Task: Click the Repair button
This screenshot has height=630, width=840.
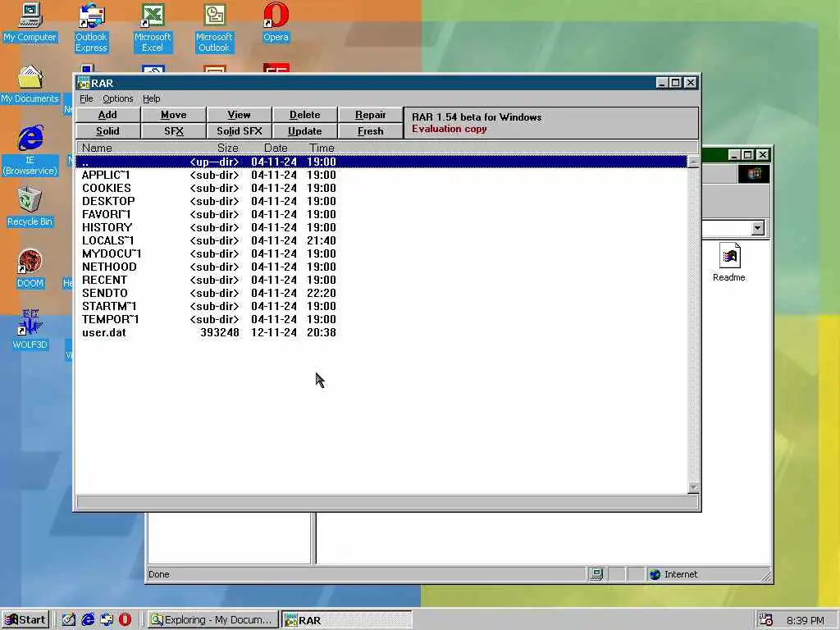Action: click(370, 115)
